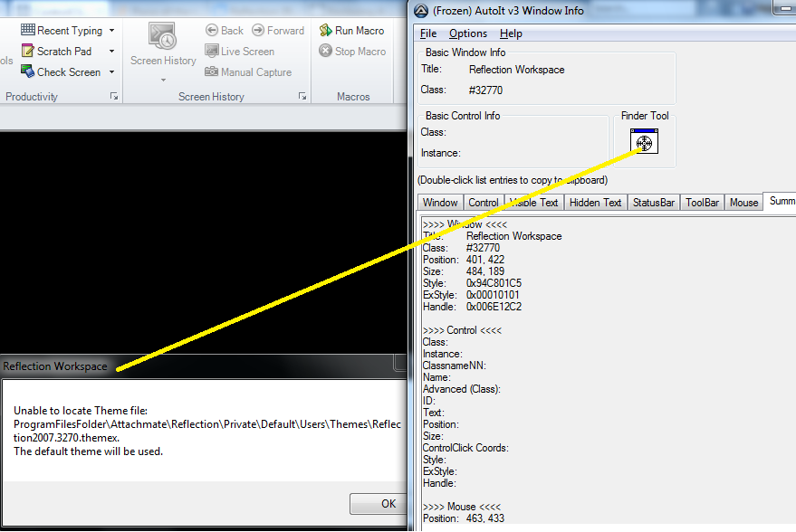
Task: Click the Run Macro icon
Action: click(x=325, y=31)
